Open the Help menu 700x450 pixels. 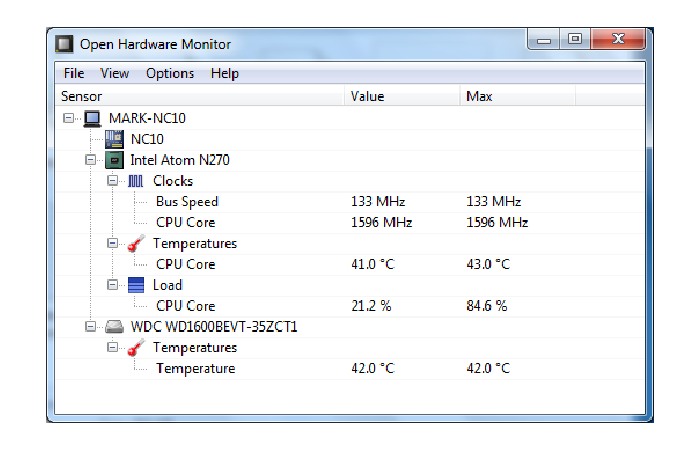[x=225, y=73]
